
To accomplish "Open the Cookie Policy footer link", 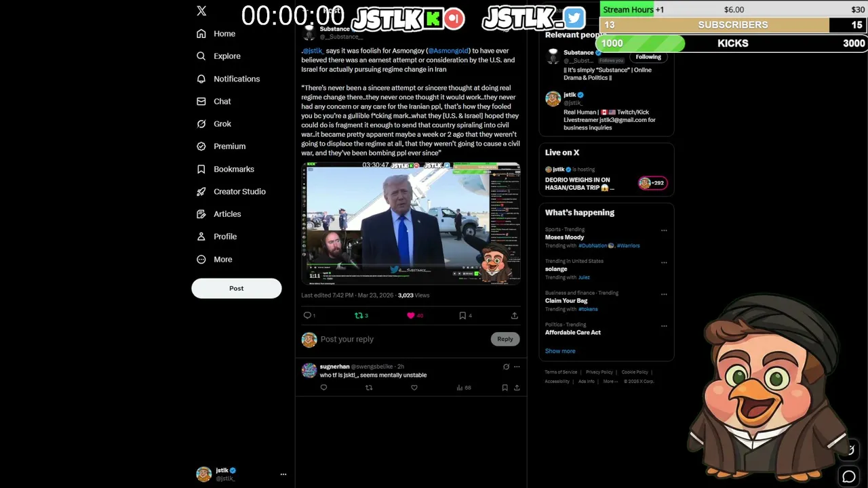I will 635,372.
